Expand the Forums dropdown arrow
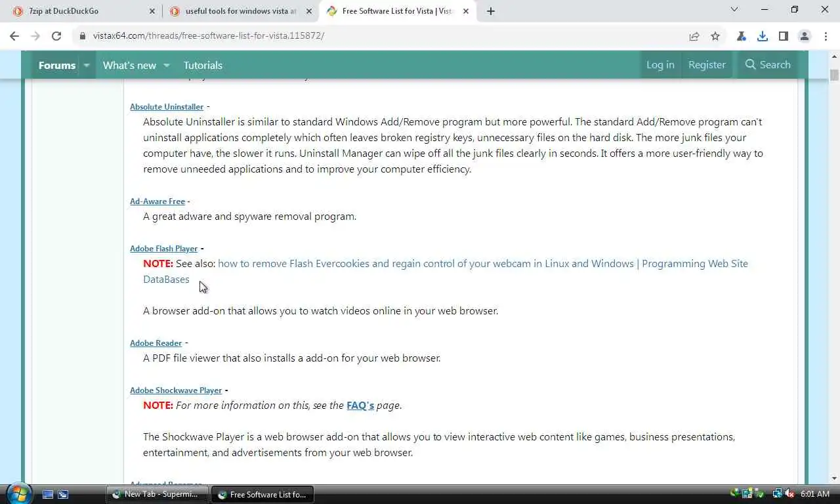The height and width of the screenshot is (504, 840). (87, 65)
